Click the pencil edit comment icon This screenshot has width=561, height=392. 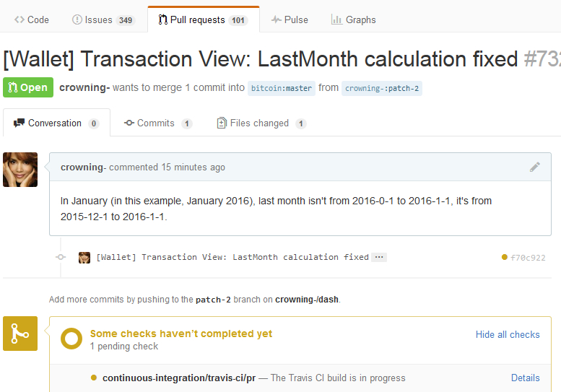point(535,167)
